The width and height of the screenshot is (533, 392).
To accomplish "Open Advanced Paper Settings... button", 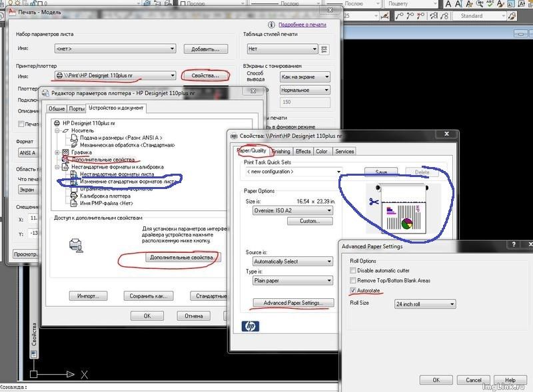I will 293,303.
